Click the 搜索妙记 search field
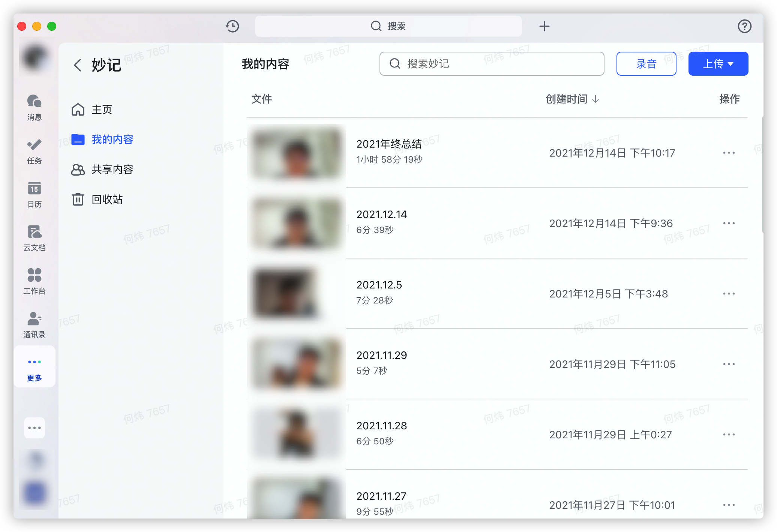The height and width of the screenshot is (532, 777). pos(492,64)
